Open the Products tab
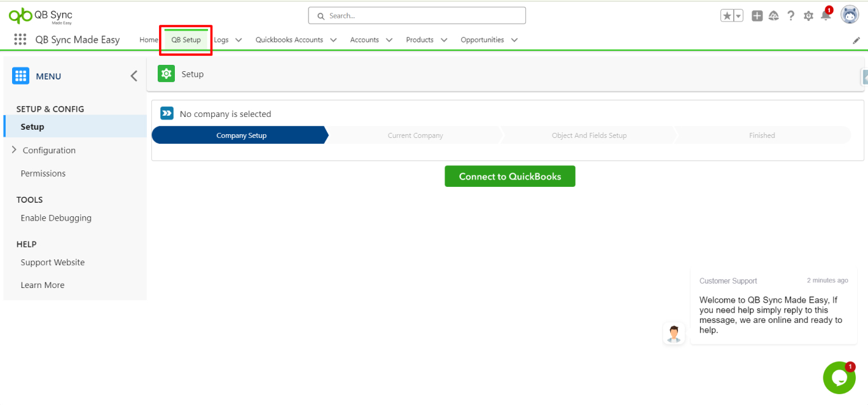This screenshot has height=405, width=868. pos(420,39)
